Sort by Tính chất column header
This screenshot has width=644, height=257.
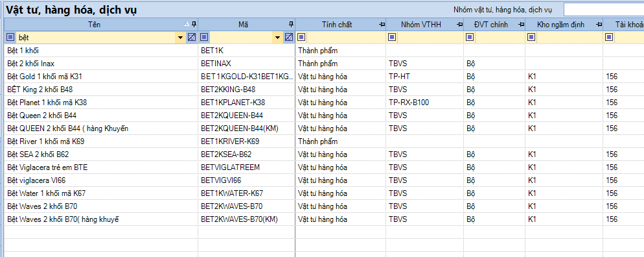pos(337,25)
